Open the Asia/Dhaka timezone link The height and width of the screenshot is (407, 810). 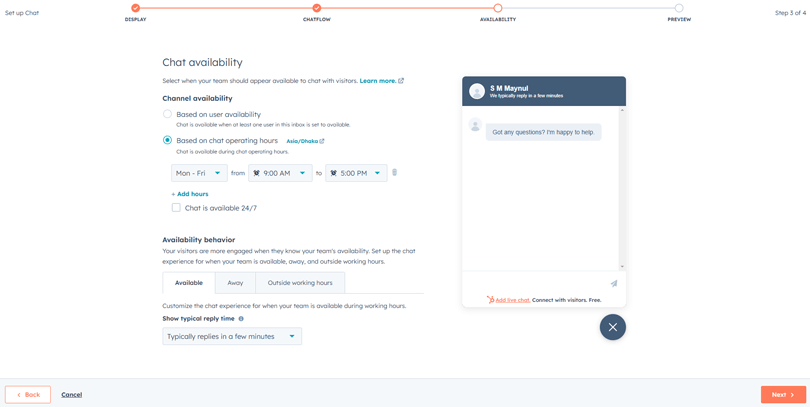(305, 140)
